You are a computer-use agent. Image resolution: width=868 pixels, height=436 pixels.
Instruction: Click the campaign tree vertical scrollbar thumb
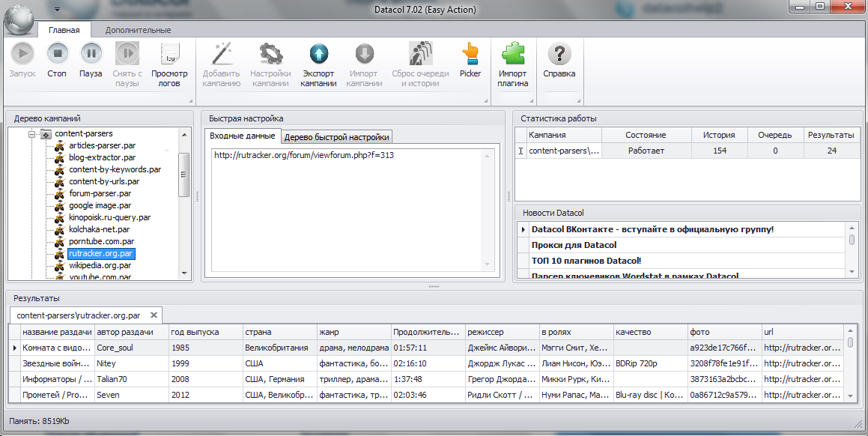(x=183, y=175)
